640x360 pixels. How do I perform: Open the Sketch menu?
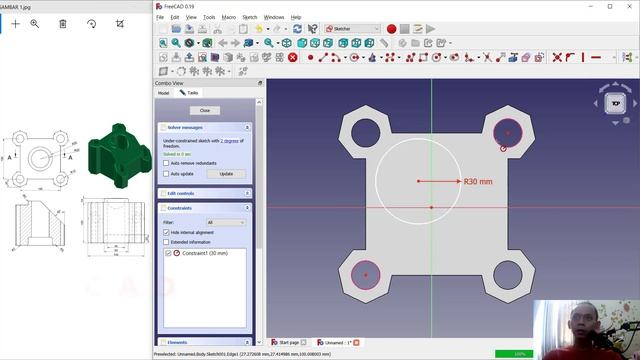pos(249,17)
